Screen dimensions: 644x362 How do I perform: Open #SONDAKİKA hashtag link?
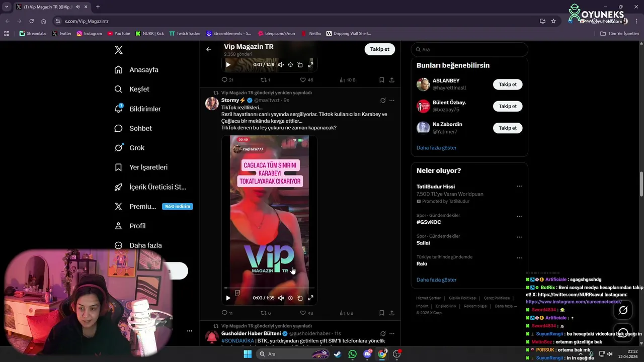pyautogui.click(x=237, y=341)
